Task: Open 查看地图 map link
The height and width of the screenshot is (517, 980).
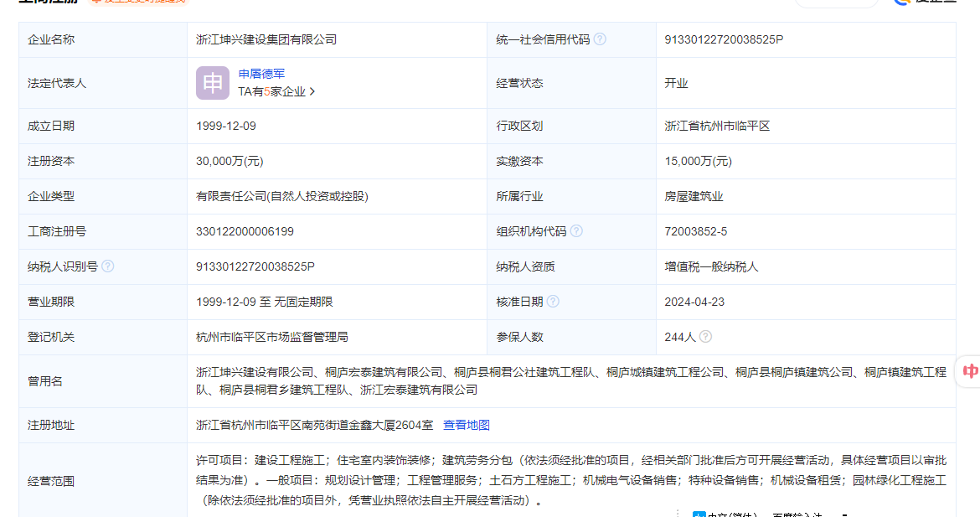Action: [x=467, y=425]
